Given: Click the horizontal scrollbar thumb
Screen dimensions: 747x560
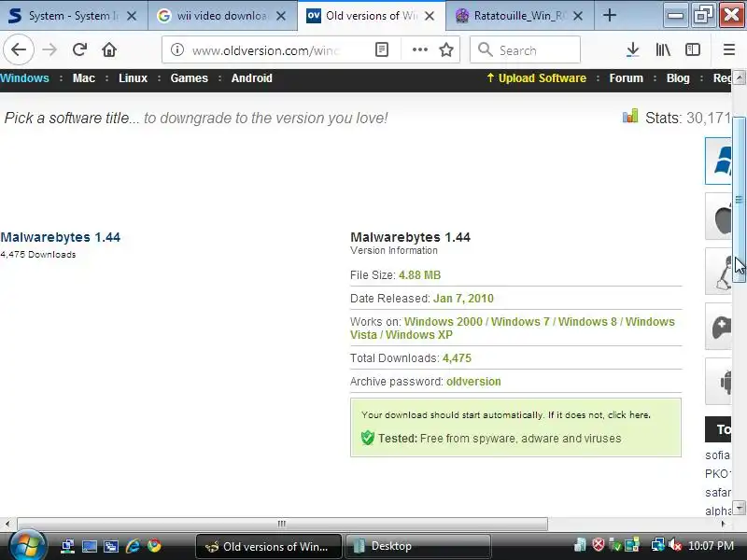Looking at the screenshot, I should (x=282, y=524).
